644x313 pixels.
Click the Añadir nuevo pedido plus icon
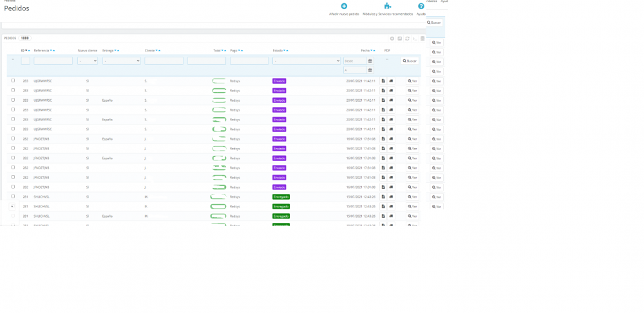coord(344,6)
